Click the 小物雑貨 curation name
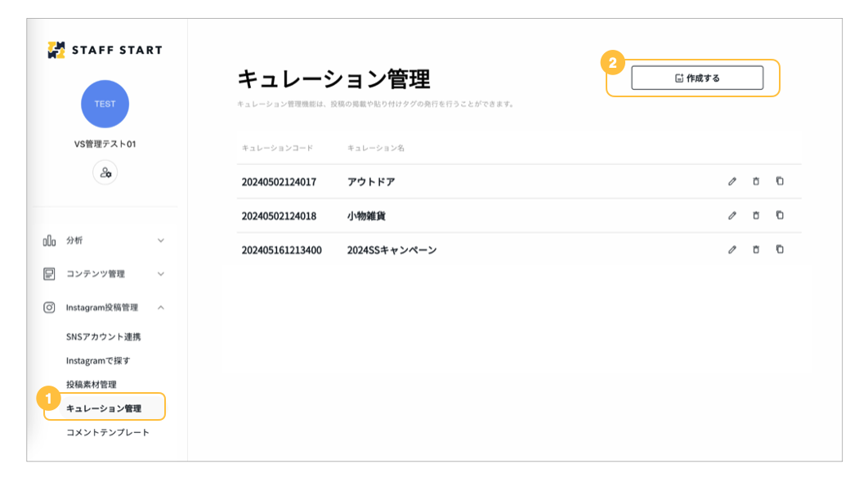868x482 pixels. [366, 216]
